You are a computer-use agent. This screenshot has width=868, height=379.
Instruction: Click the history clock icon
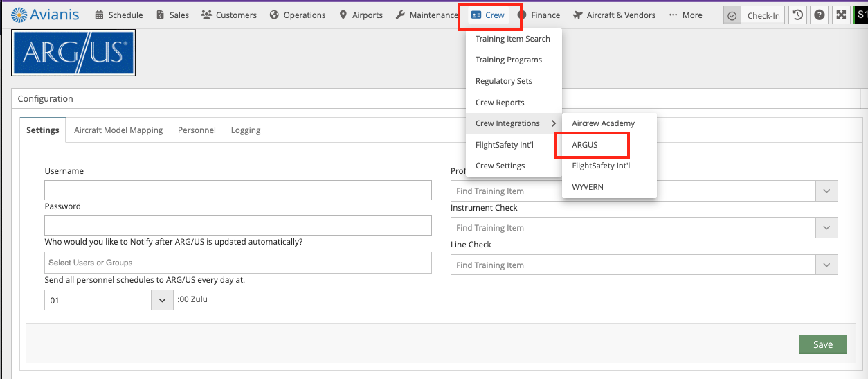(x=798, y=15)
